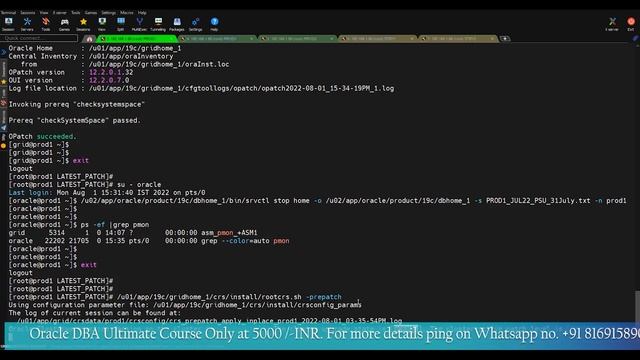Click the srvctl stop home command line
The height and width of the screenshot is (360, 640).
tap(353, 200)
